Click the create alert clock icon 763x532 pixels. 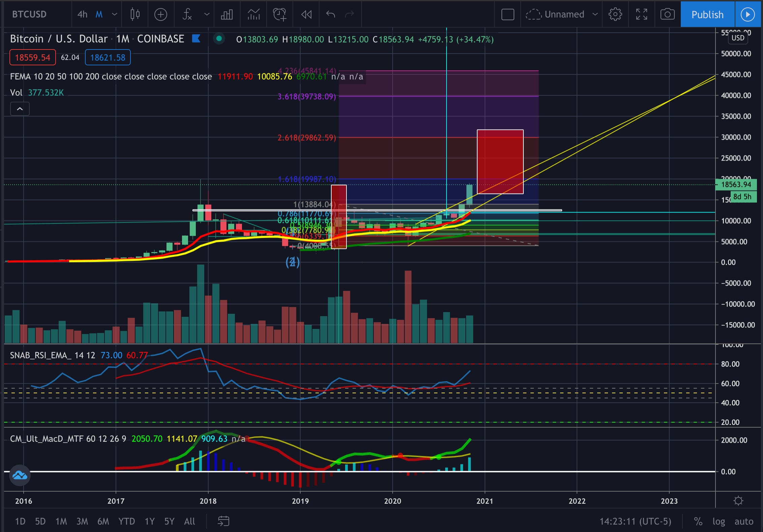pos(279,14)
